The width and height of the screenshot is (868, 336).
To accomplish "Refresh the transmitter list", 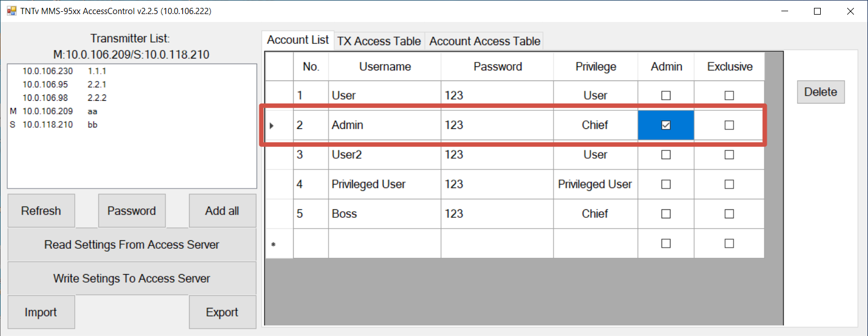I will [41, 211].
